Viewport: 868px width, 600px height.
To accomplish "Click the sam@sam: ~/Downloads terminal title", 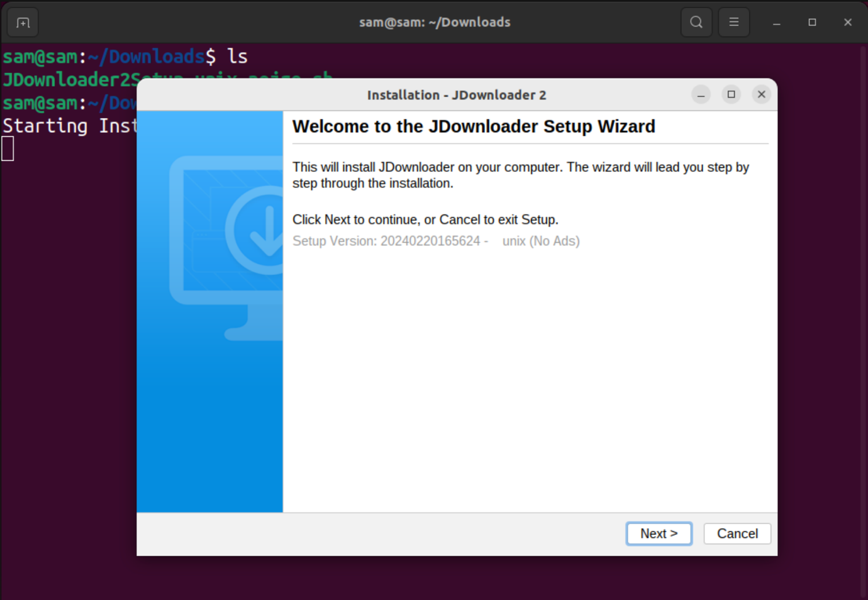I will 435,22.
